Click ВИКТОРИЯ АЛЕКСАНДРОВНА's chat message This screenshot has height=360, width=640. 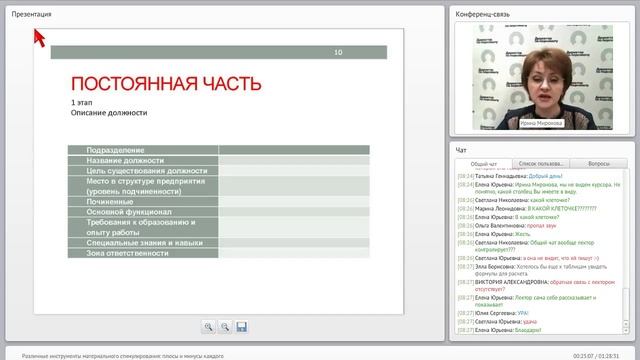click(x=536, y=286)
